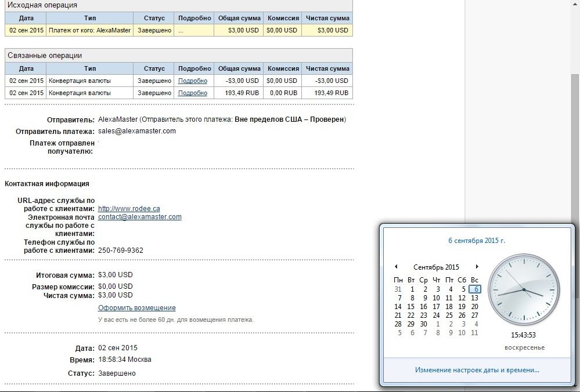Image resolution: width=580 pixels, height=392 pixels.
Task: Expand the 'Сентябрь 2015' month title
Action: (436, 267)
